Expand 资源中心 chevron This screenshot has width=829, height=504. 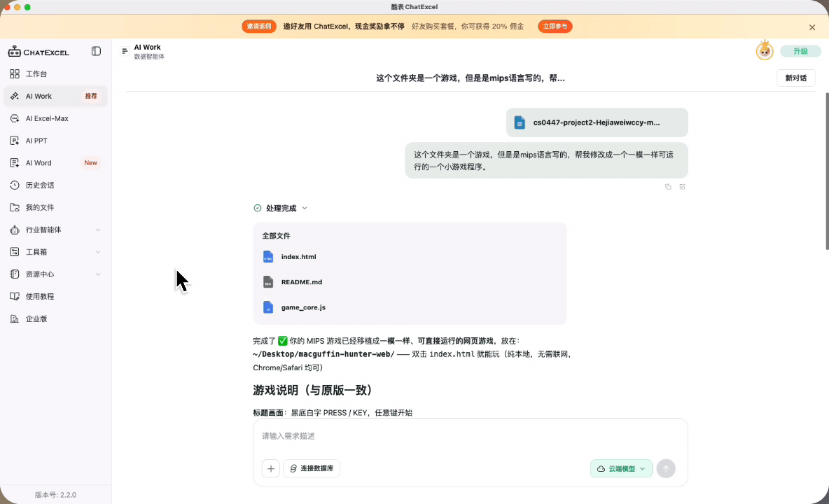(98, 274)
